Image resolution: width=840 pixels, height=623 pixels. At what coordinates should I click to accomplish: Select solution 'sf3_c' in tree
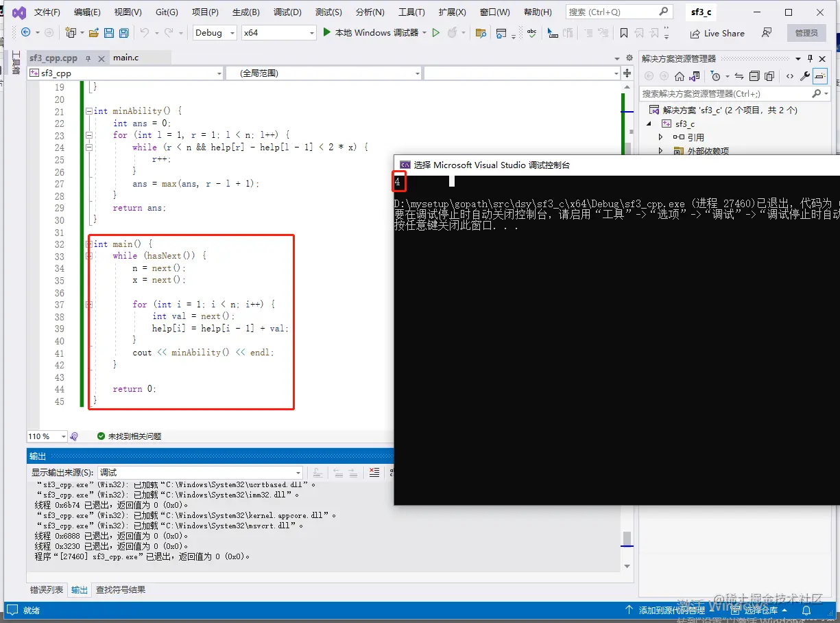[723, 110]
